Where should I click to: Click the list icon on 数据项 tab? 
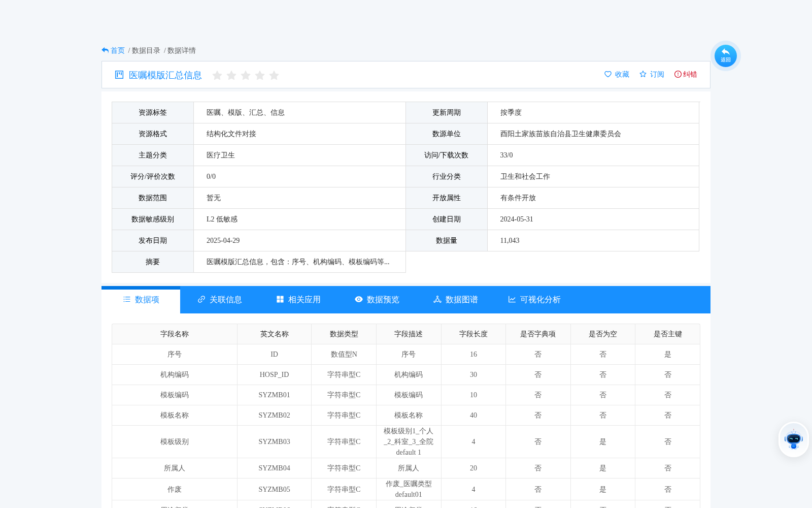tap(127, 299)
